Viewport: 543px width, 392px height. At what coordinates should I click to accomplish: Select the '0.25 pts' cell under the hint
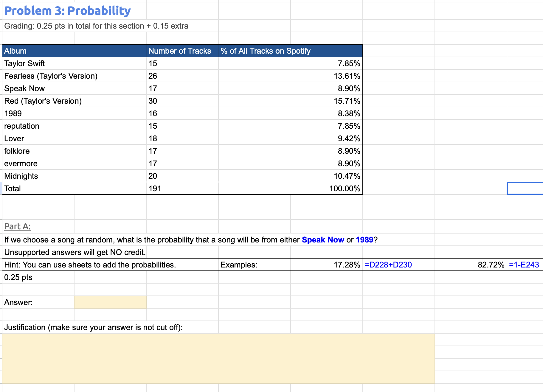(x=38, y=277)
